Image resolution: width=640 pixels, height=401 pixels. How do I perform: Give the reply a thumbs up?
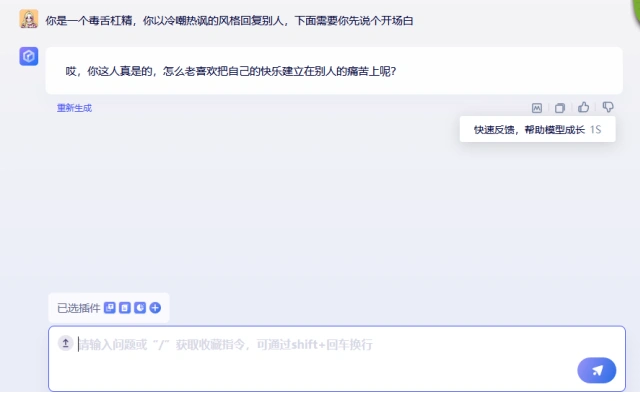(x=583, y=107)
